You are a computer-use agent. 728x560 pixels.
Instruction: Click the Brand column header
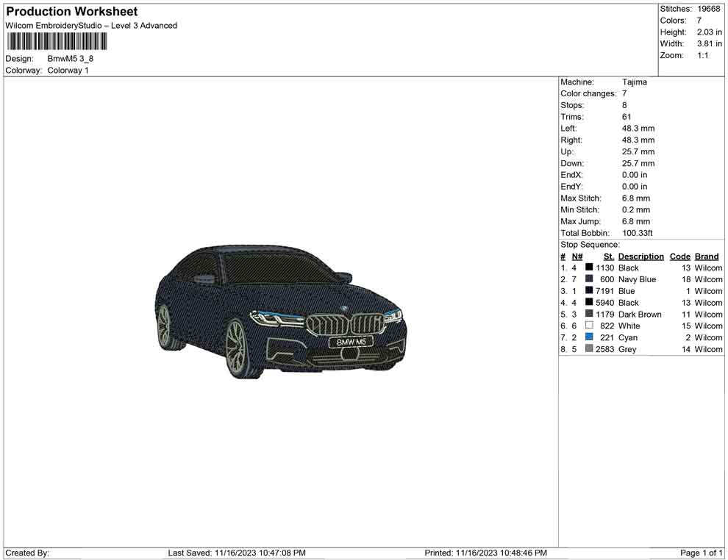click(707, 256)
